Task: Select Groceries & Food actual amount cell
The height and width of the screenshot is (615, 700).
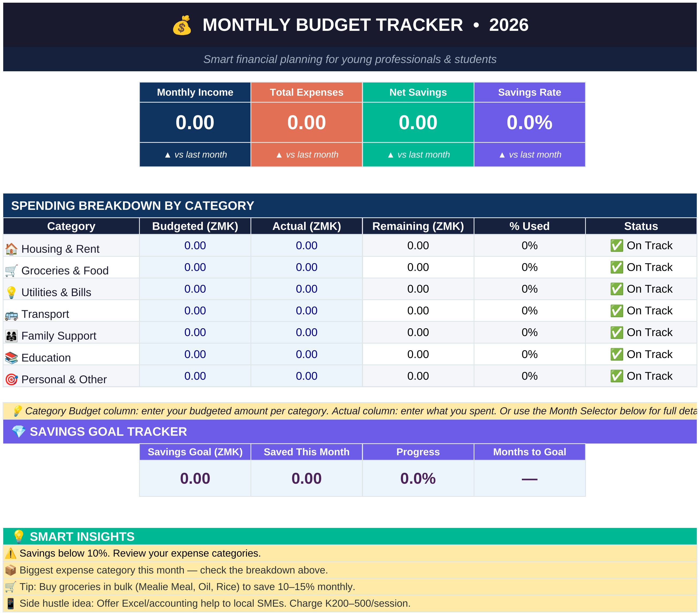Action: 306,267
